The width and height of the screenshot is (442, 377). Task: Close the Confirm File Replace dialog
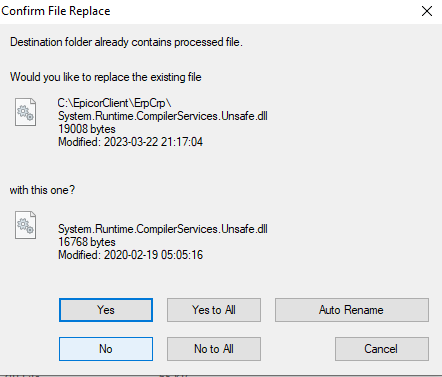click(427, 11)
